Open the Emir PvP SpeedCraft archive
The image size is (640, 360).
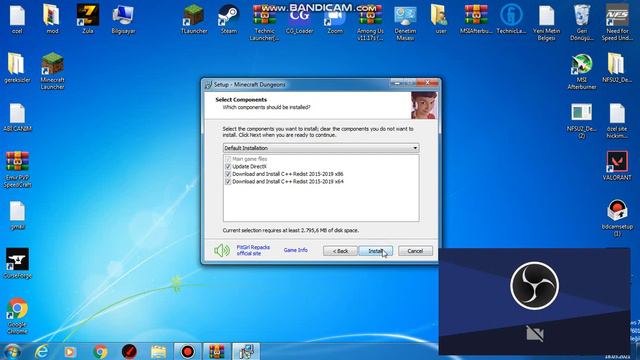click(17, 169)
